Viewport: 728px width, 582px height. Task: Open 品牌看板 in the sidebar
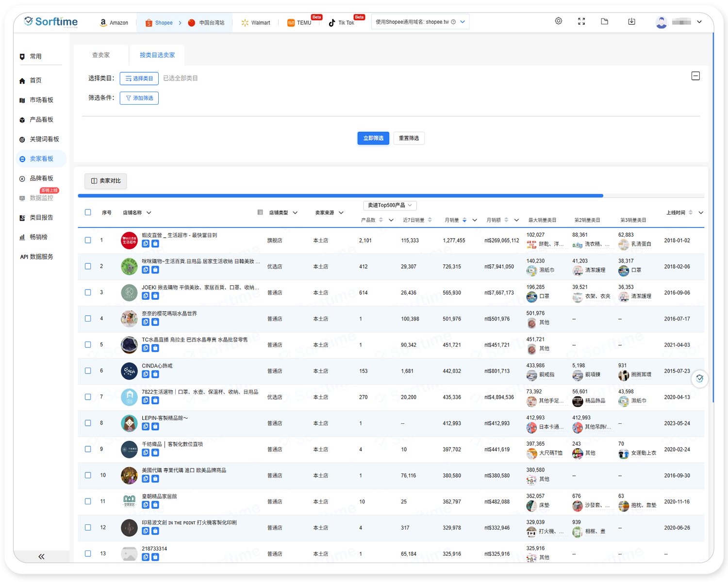(41, 178)
